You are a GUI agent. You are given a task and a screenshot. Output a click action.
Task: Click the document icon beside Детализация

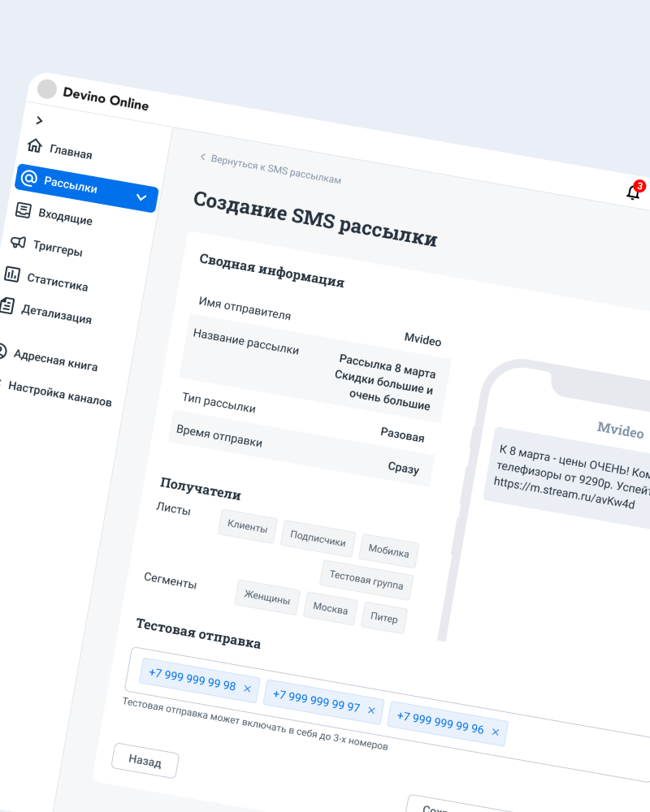(7, 305)
